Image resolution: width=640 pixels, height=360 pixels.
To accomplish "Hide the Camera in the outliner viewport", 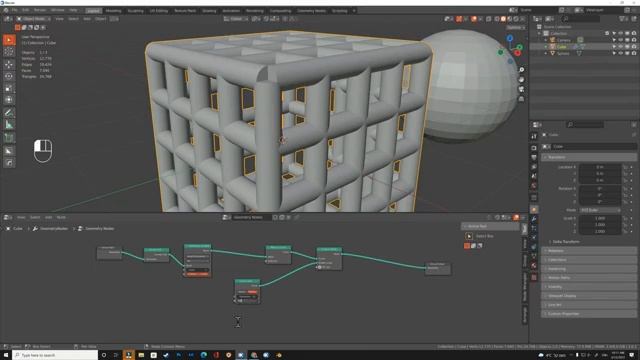I will tap(620, 40).
